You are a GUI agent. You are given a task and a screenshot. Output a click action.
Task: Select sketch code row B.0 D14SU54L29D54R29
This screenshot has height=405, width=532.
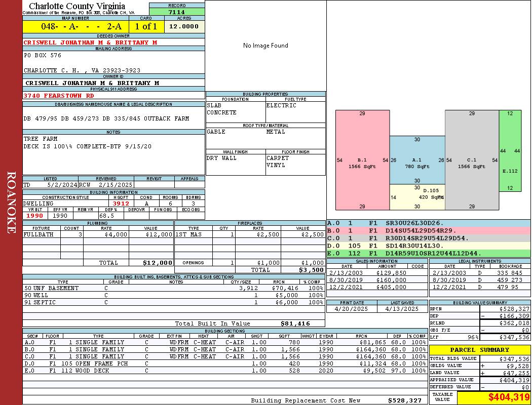point(429,231)
